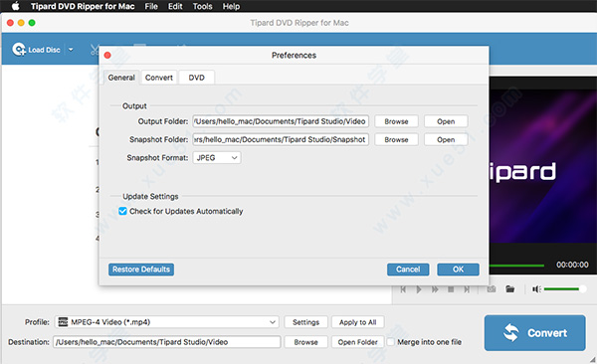Click the 00:00:00 preview time display
597x364 pixels.
click(x=572, y=265)
